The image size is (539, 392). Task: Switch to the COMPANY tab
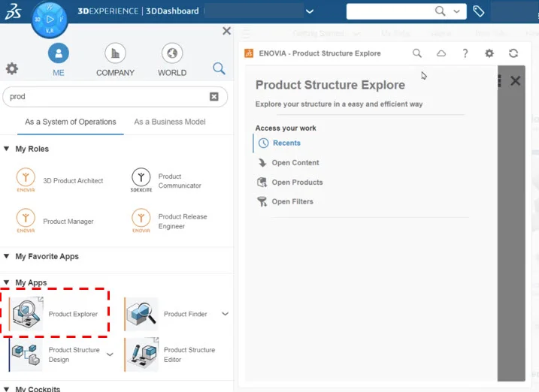(x=115, y=59)
